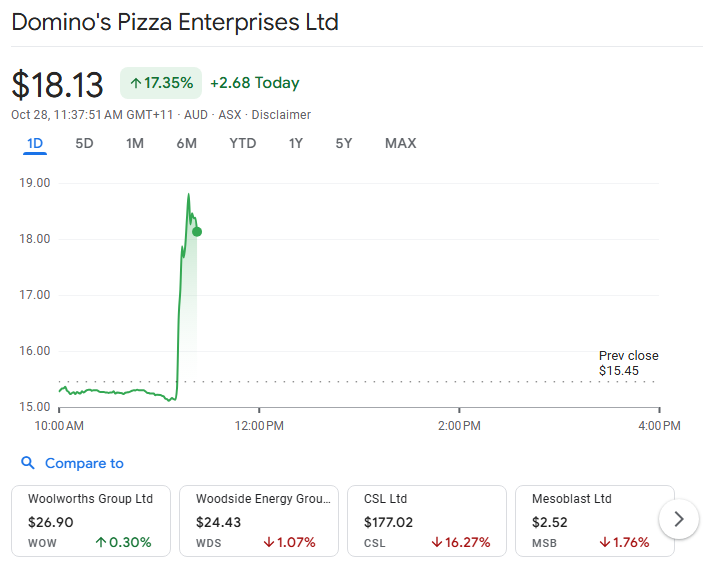Select the YTD range tab

pyautogui.click(x=243, y=143)
